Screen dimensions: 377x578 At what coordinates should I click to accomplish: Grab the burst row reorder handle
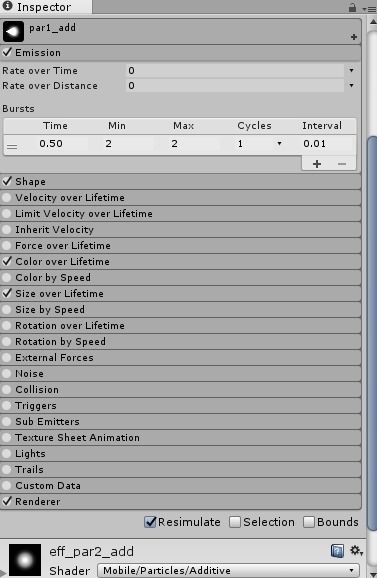point(12,146)
